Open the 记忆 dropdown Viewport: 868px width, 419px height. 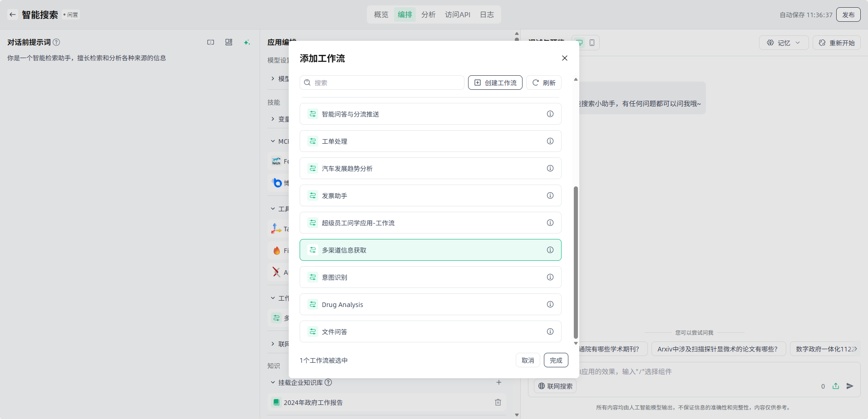[783, 43]
